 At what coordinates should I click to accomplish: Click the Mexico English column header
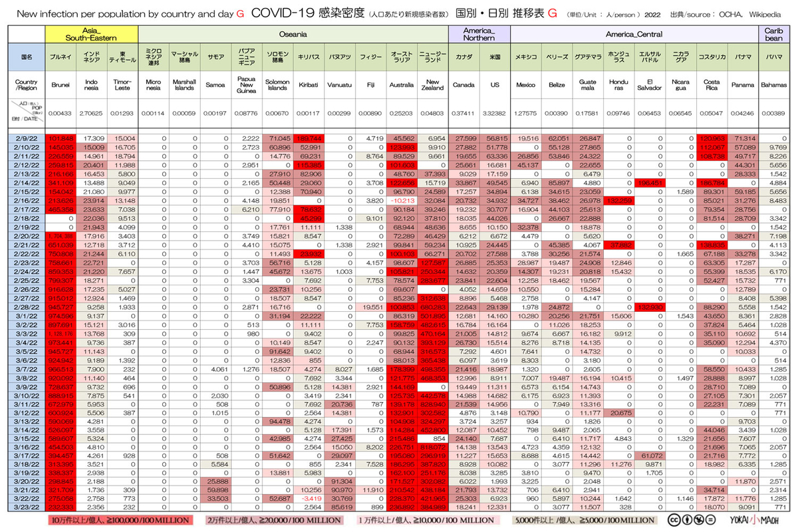click(525, 85)
